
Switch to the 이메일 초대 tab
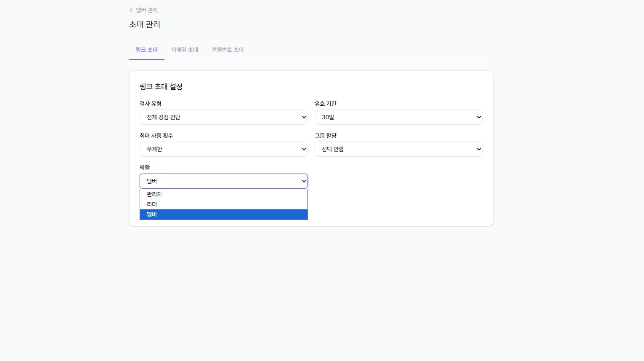click(185, 49)
